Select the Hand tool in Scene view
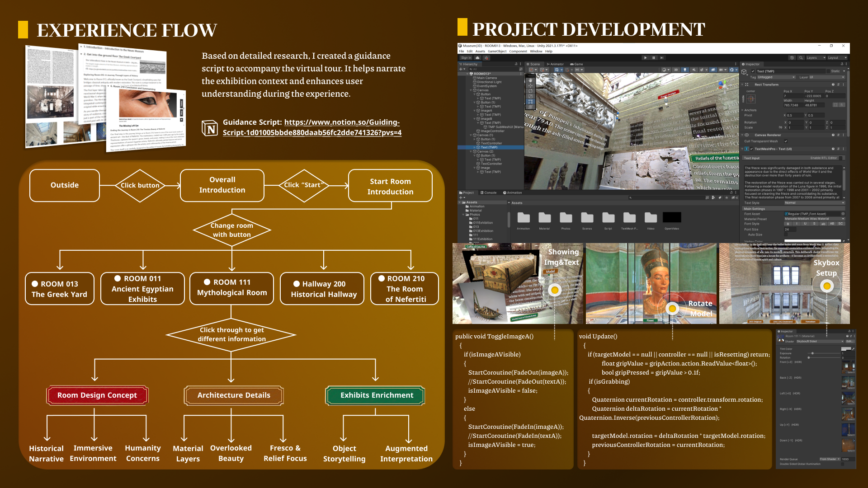868x488 pixels. point(530,80)
